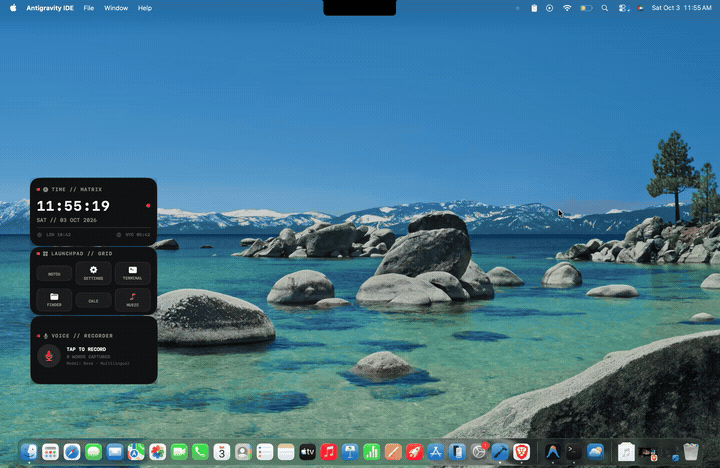Launch Brave browser from the Dock
The height and width of the screenshot is (468, 720).
click(x=522, y=452)
